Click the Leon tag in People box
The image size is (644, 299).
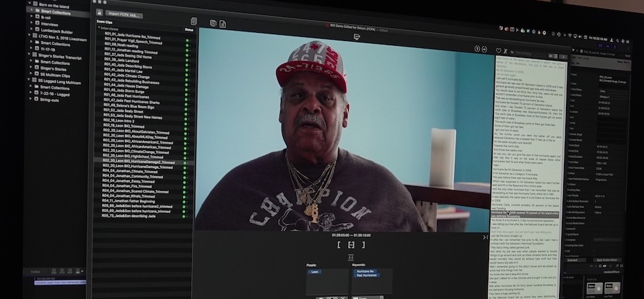tap(314, 272)
